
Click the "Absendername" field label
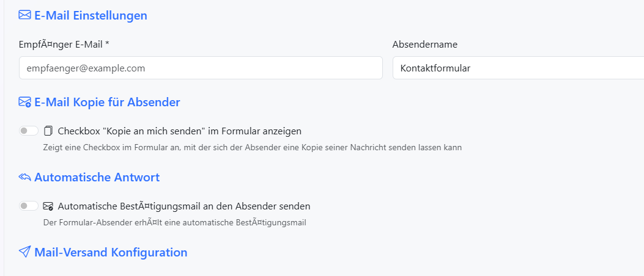pyautogui.click(x=424, y=44)
